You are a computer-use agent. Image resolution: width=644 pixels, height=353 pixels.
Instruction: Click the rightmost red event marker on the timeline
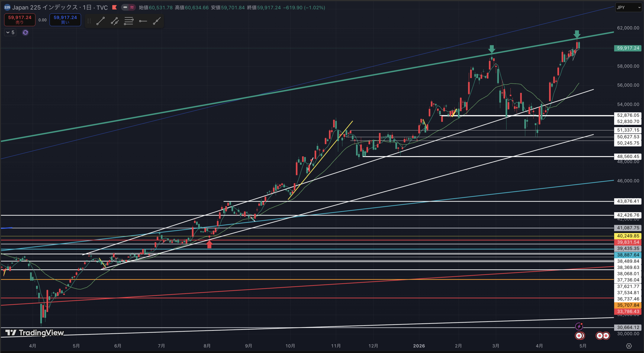pos(606,336)
